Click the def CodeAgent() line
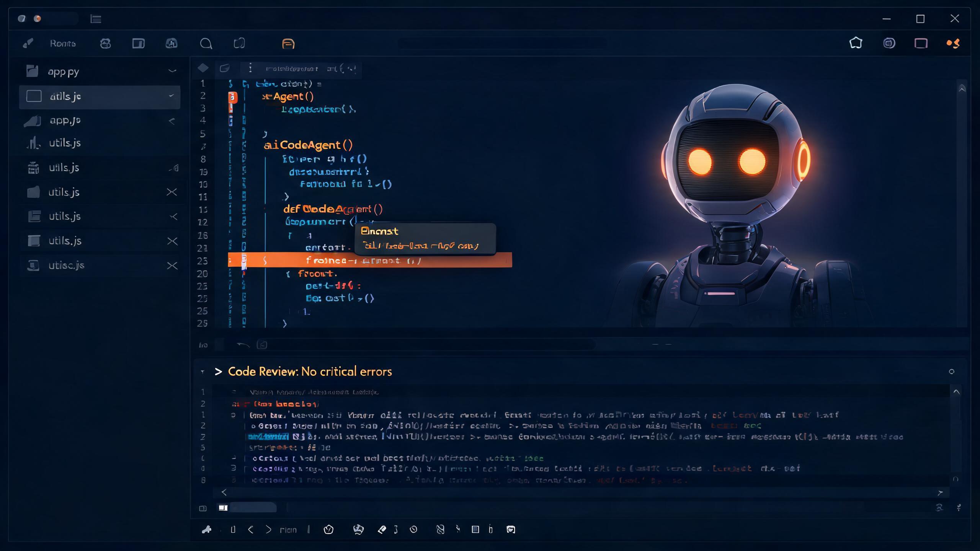Viewport: 980px width, 551px height. [333, 209]
